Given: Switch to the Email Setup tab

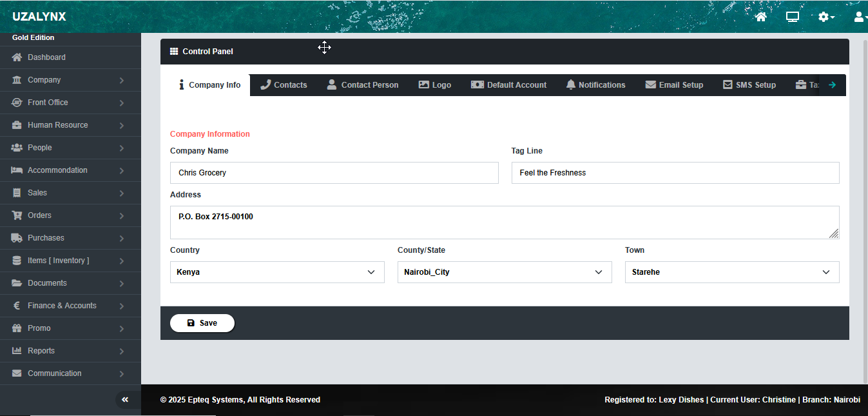Looking at the screenshot, I should 674,85.
